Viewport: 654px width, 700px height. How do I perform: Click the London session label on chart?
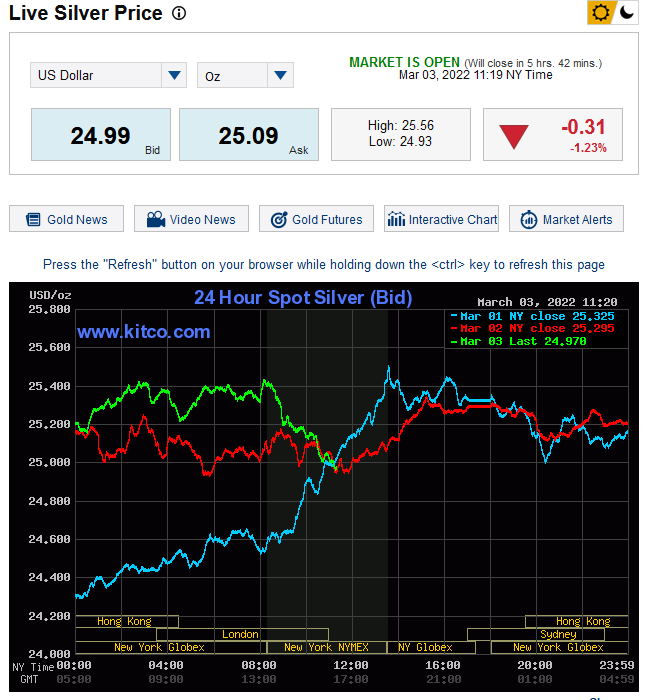pyautogui.click(x=240, y=634)
